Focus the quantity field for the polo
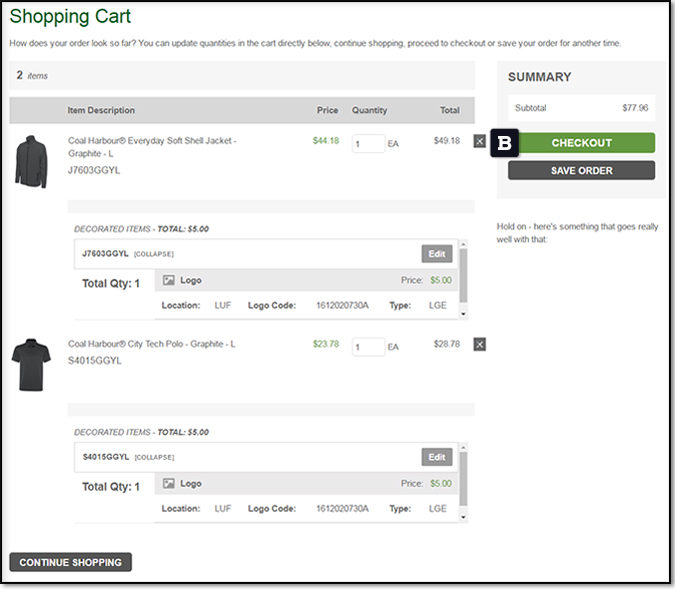The image size is (675, 591). [x=368, y=347]
